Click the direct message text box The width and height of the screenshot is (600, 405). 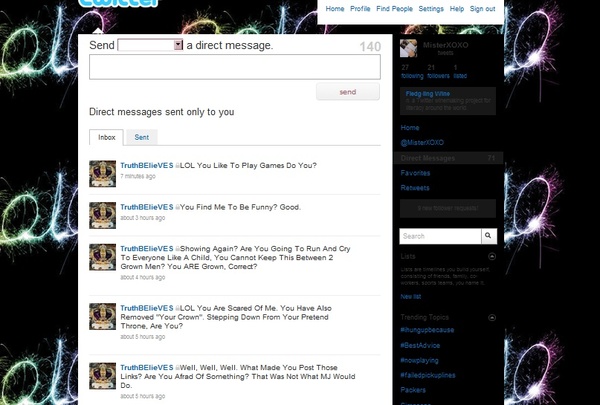[235, 67]
